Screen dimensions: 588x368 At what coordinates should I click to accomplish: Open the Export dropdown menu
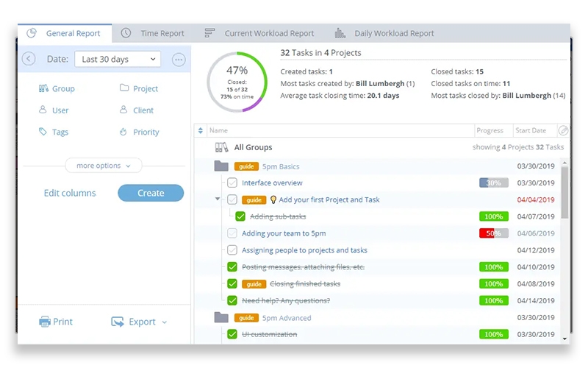139,322
